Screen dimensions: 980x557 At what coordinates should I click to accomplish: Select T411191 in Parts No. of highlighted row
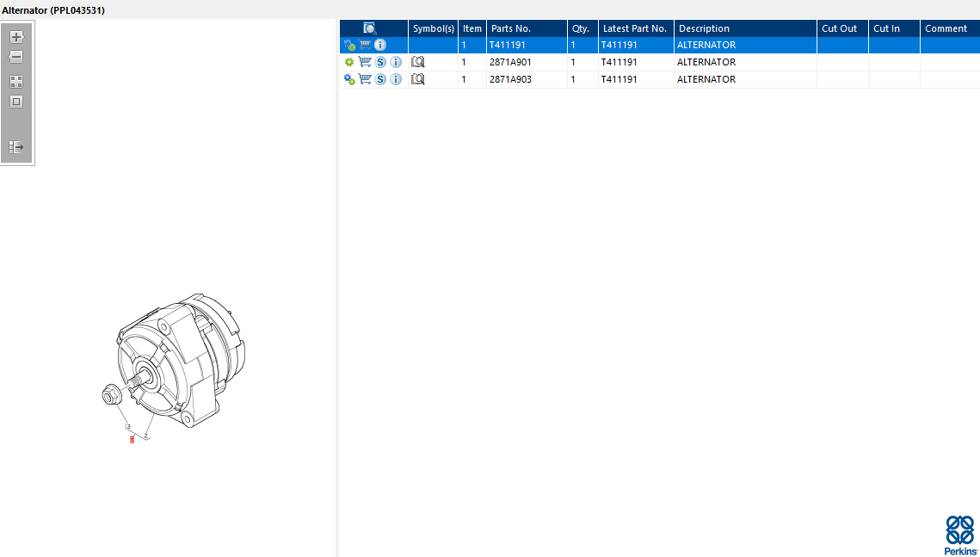[508, 45]
